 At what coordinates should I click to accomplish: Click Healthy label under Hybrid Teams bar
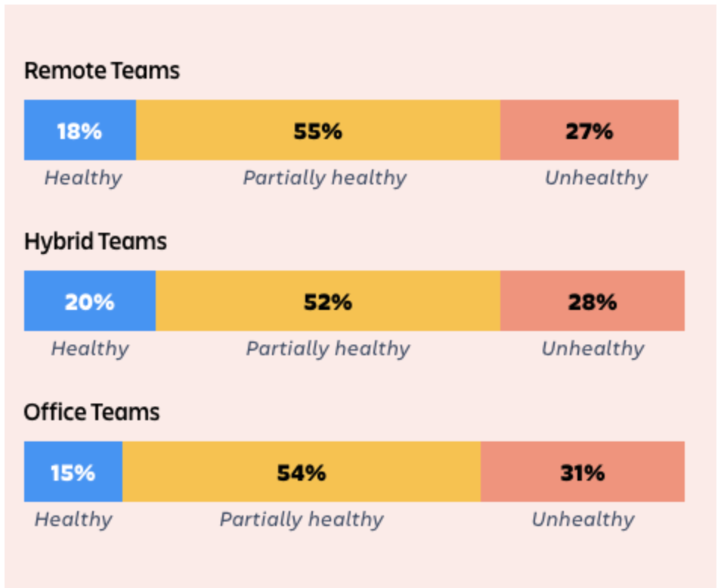90,349
